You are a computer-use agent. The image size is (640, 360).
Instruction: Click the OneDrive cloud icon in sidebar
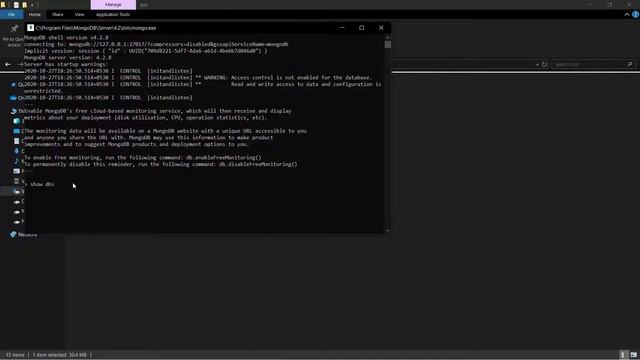13,98
